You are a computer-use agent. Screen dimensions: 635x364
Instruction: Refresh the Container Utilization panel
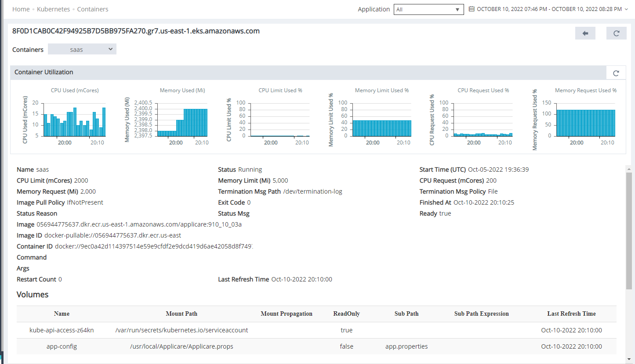pyautogui.click(x=616, y=72)
